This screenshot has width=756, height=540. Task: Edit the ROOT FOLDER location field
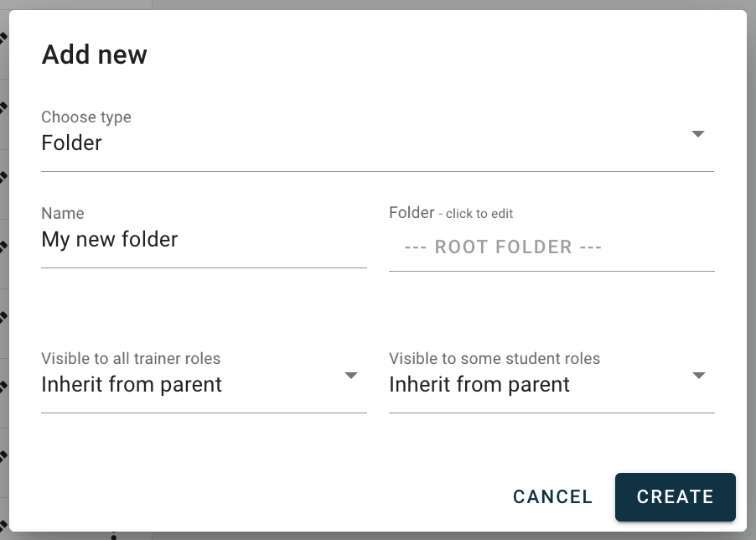[503, 247]
